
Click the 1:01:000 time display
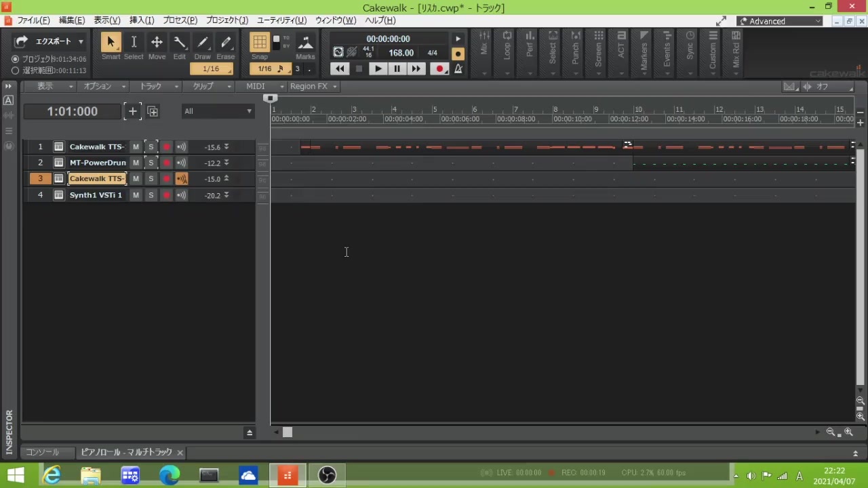point(72,111)
